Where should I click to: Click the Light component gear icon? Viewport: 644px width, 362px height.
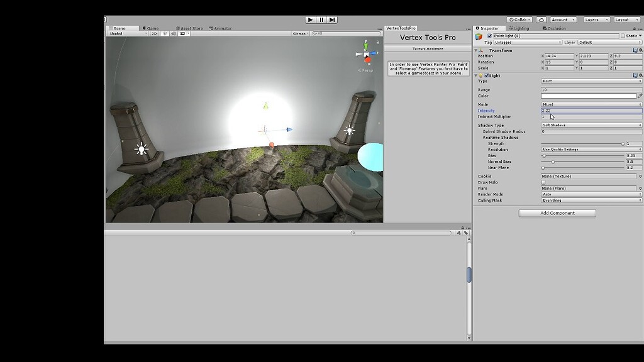coord(640,75)
